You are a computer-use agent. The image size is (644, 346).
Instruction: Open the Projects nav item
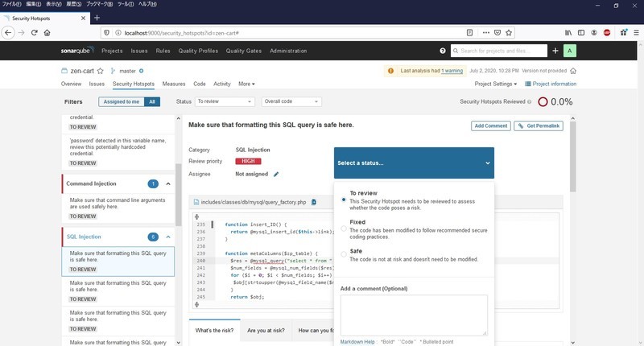point(112,51)
